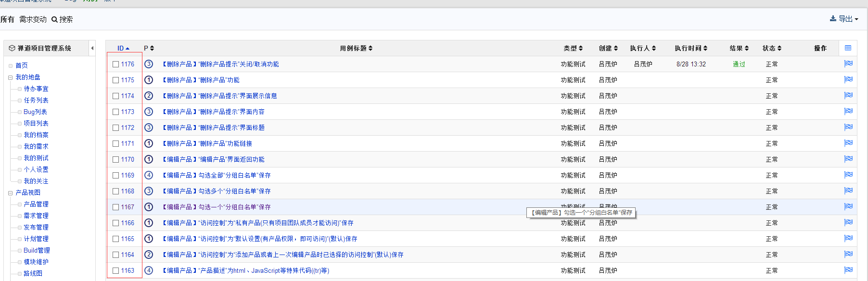Collapse the 产品视图 tree node
The width and height of the screenshot is (868, 281).
[x=10, y=193]
